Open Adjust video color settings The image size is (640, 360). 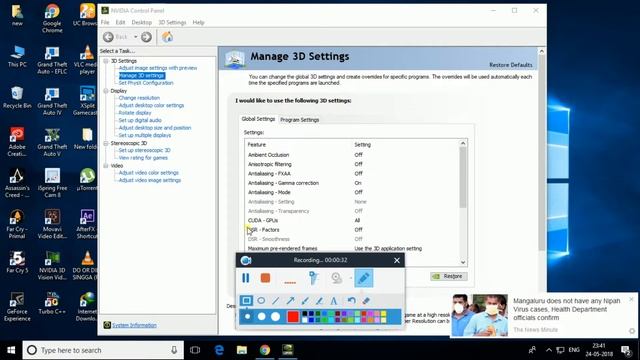click(149, 173)
